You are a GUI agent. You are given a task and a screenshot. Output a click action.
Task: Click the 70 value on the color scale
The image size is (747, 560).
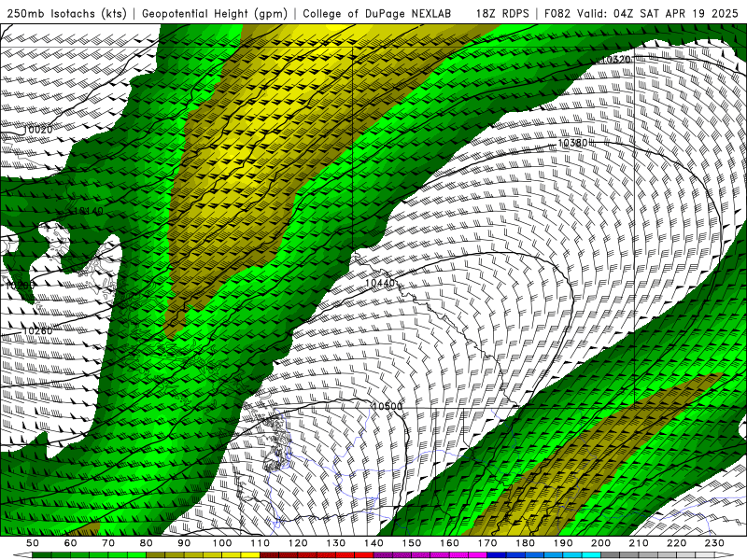108,543
